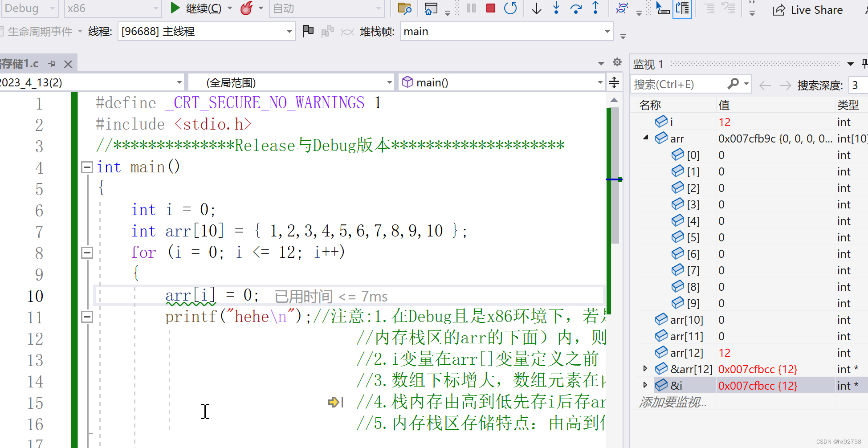Open Live Share from the toolbar
This screenshot has height=448, width=868.
point(807,9)
